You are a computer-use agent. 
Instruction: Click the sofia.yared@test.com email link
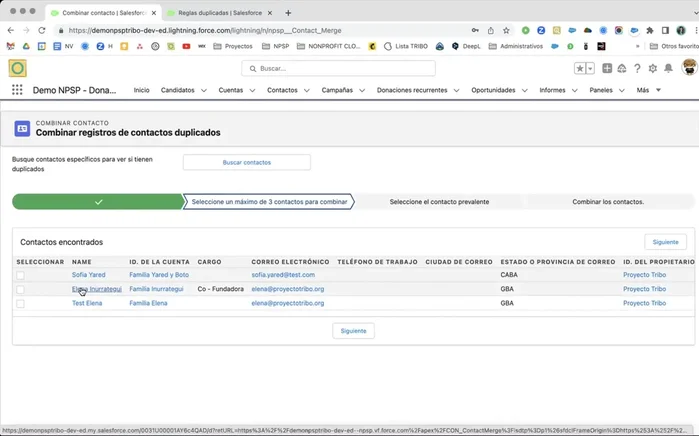pos(283,275)
